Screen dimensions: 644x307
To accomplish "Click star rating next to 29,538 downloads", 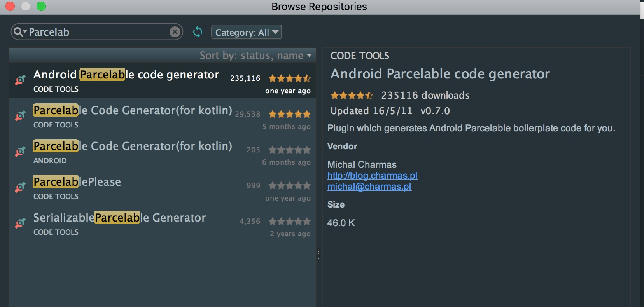I will pyautogui.click(x=290, y=114).
